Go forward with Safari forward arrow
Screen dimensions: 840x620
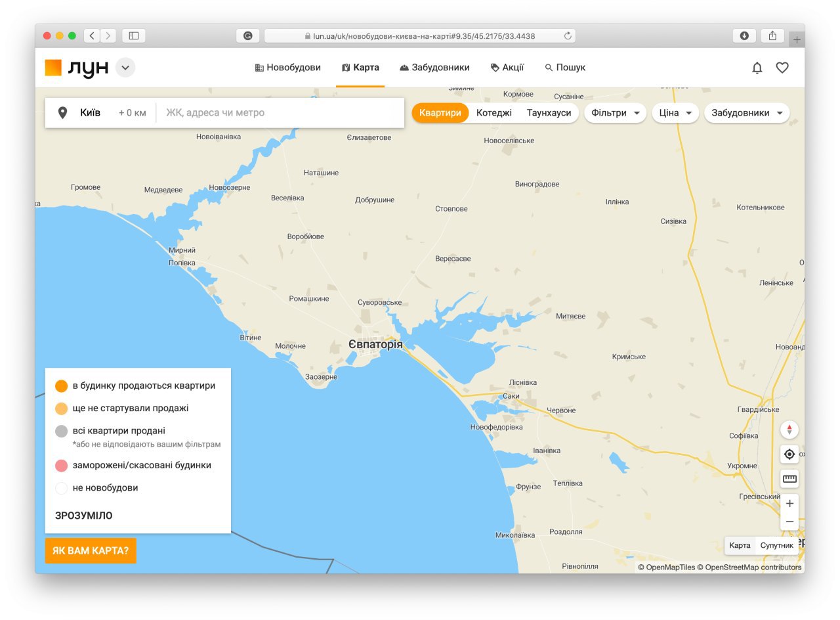[x=108, y=35]
